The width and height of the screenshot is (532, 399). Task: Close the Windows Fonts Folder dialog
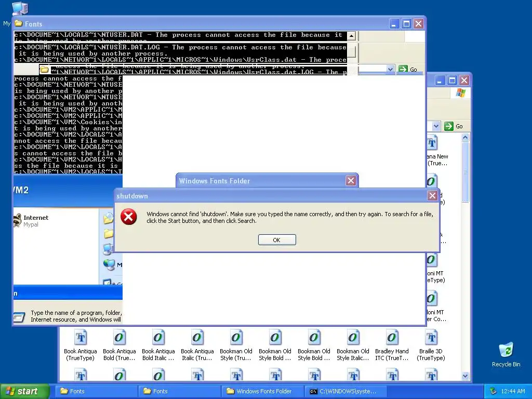coord(351,181)
